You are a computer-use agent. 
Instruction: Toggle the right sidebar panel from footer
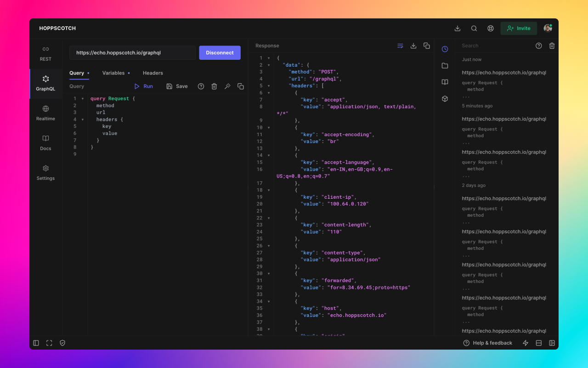pyautogui.click(x=552, y=343)
